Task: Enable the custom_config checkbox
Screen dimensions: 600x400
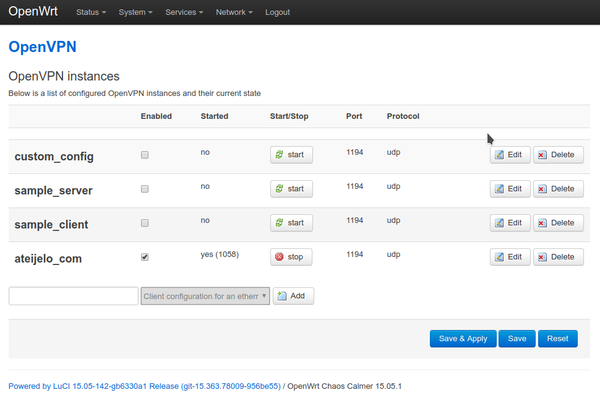Action: point(145,155)
